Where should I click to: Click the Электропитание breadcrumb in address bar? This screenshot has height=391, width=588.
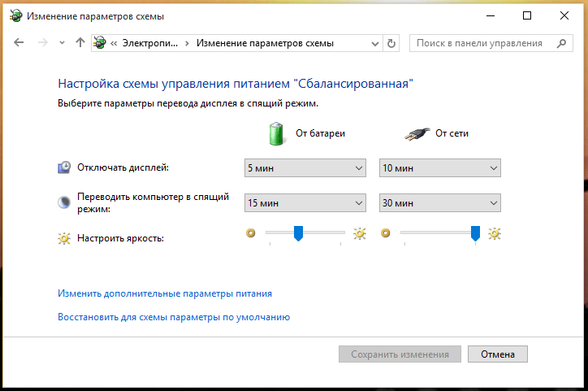(152, 43)
